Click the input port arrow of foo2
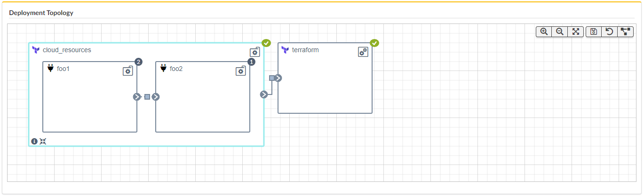Image resolution: width=644 pixels, height=196 pixels. (156, 97)
